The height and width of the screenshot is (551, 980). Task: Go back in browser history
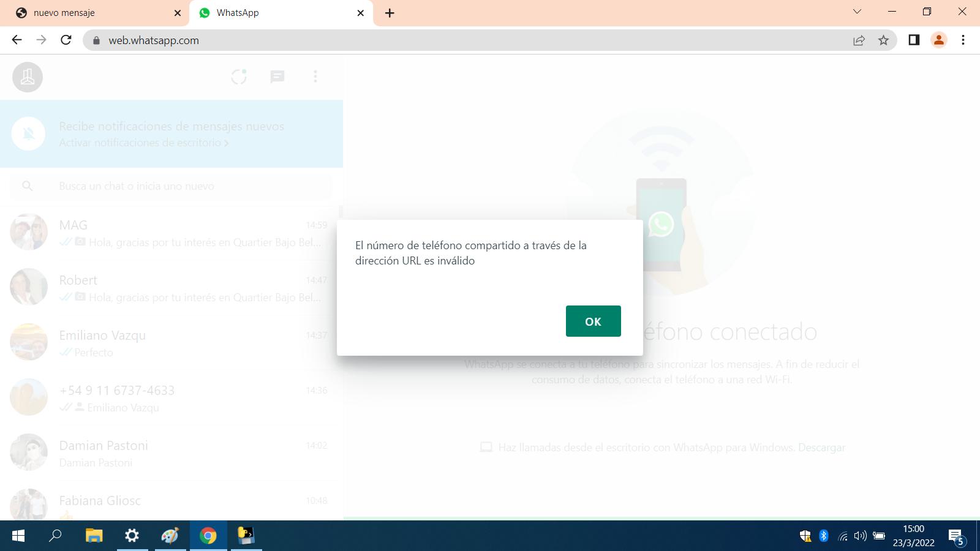(17, 40)
